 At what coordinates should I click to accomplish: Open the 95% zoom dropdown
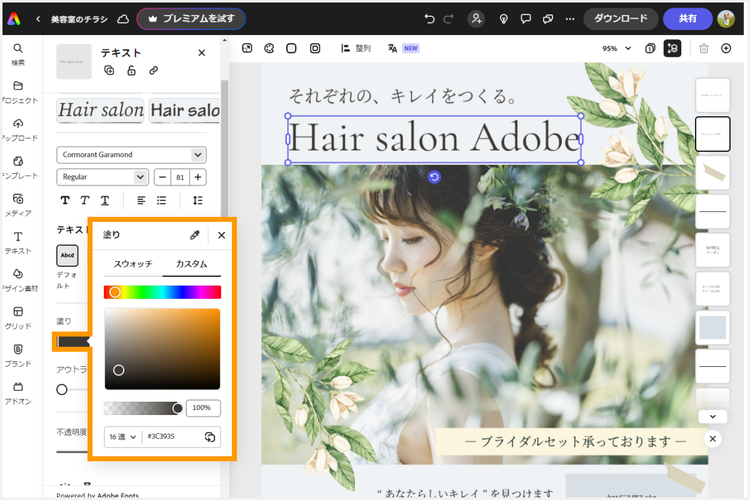tap(617, 48)
